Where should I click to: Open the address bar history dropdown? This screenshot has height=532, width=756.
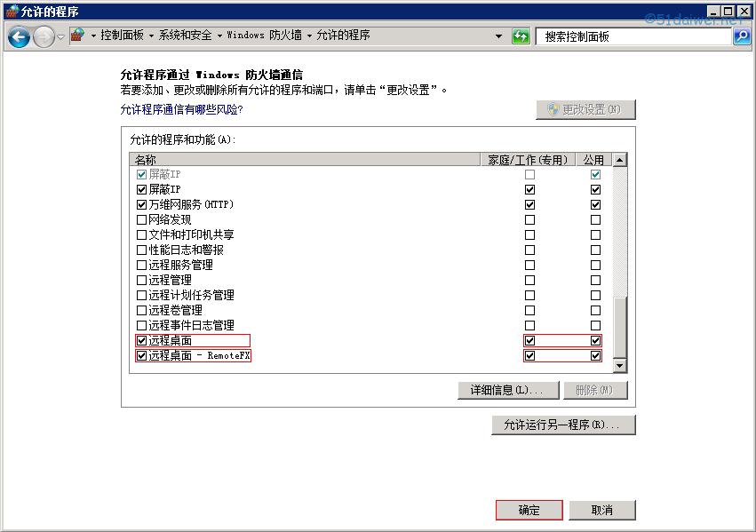pyautogui.click(x=500, y=36)
